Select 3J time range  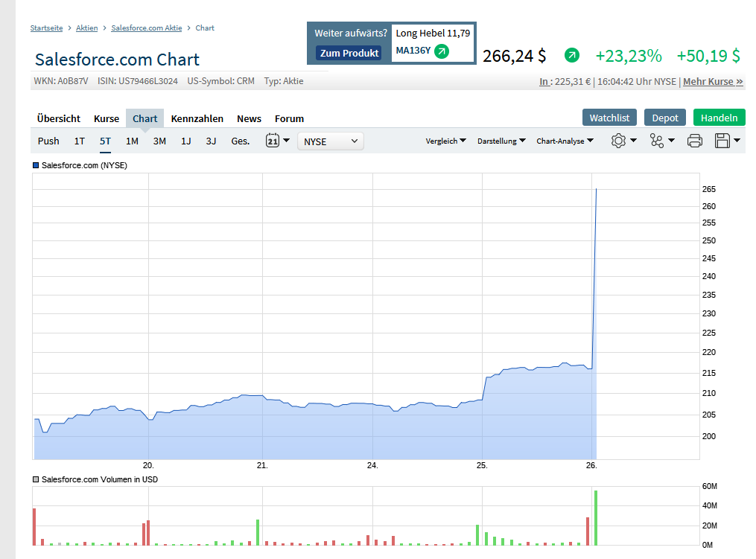(x=211, y=141)
